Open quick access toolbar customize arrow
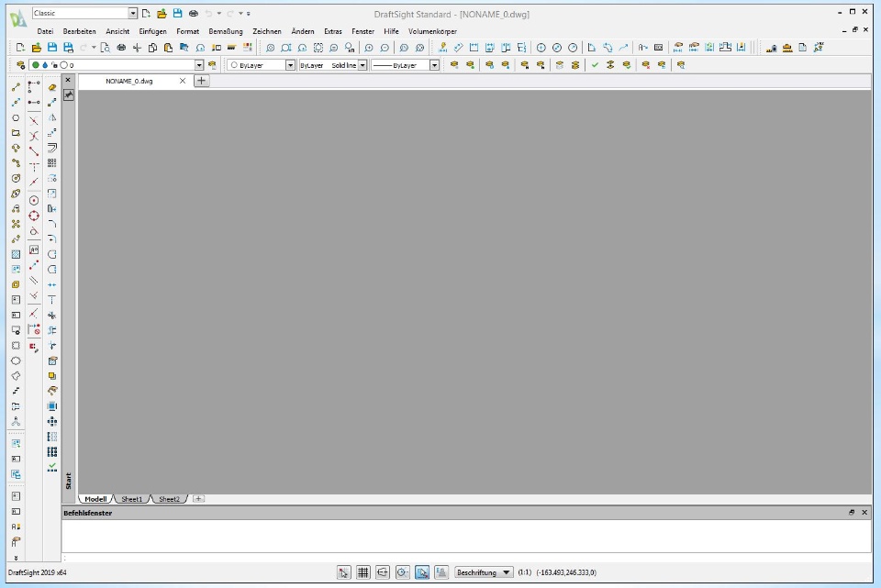The height and width of the screenshot is (588, 881). [x=249, y=14]
